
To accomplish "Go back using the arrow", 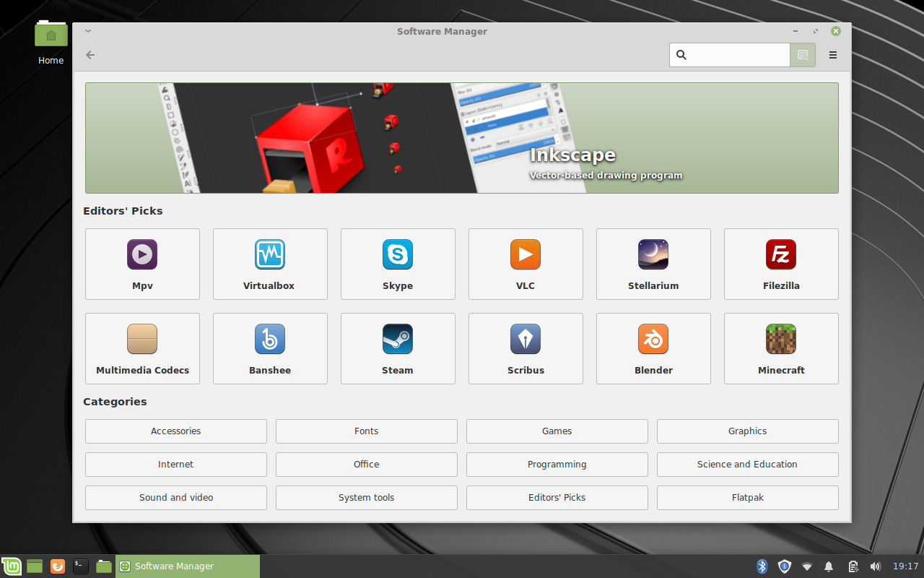I will 90,54.
